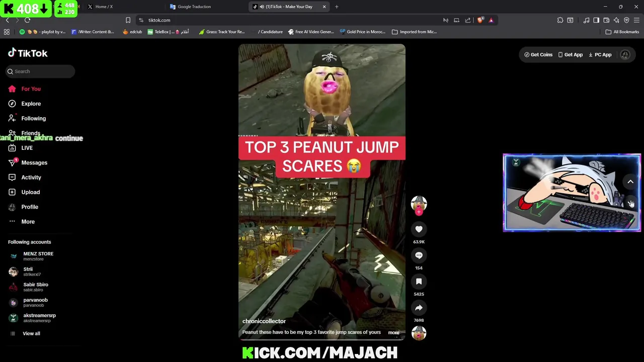Go to previous video with up arrow
Screen dimensions: 644x362
click(630, 182)
